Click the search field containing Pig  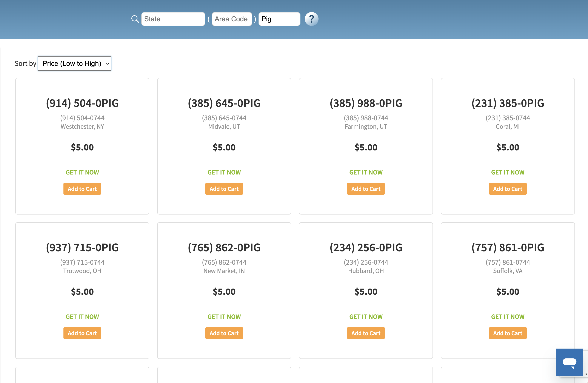point(279,19)
